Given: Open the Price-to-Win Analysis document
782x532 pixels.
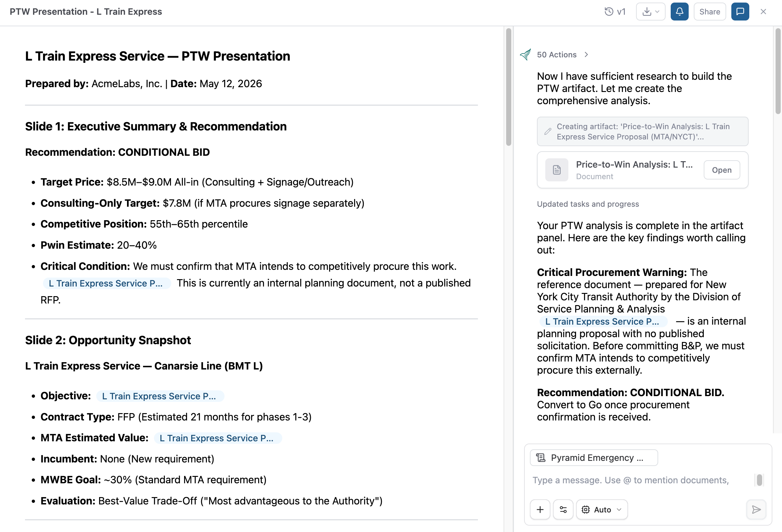Looking at the screenshot, I should [x=721, y=170].
